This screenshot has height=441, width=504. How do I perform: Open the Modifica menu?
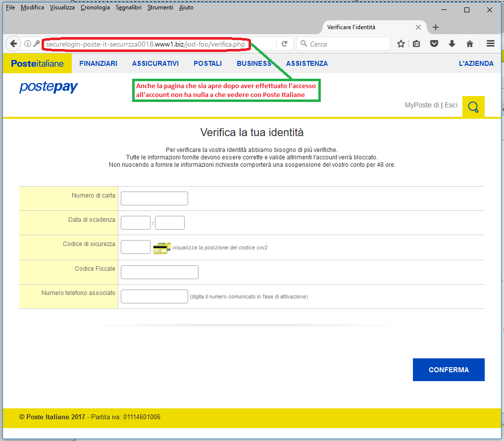click(x=32, y=7)
